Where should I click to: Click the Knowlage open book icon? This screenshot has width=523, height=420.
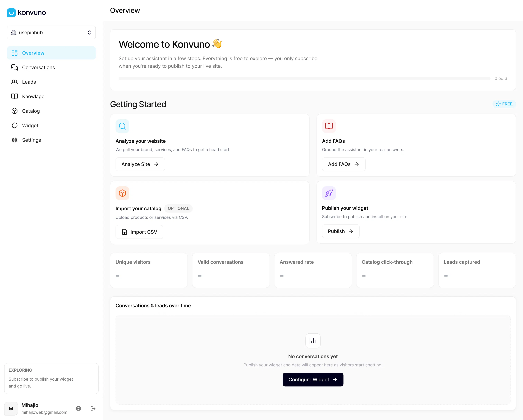[15, 96]
